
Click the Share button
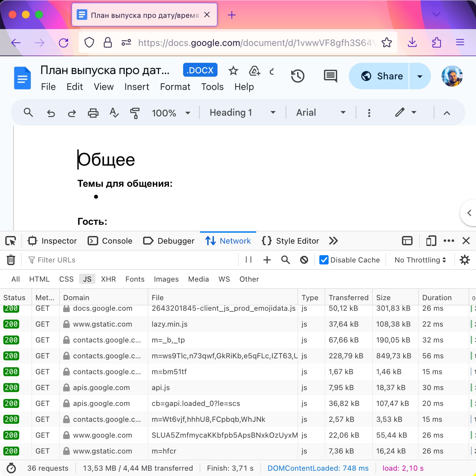coord(379,76)
